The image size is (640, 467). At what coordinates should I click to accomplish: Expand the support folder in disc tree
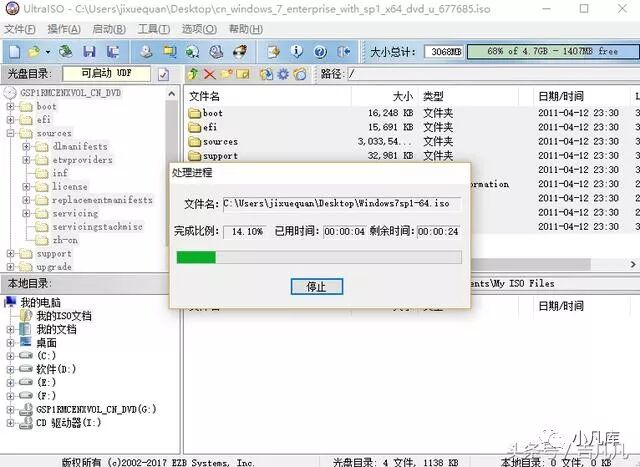pyautogui.click(x=10, y=254)
